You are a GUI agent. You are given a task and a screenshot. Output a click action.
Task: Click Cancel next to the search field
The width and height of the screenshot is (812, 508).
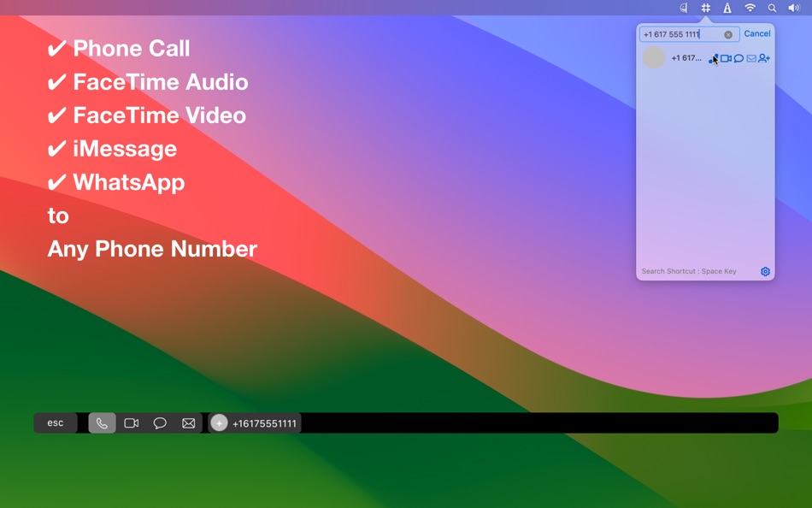pyautogui.click(x=757, y=33)
